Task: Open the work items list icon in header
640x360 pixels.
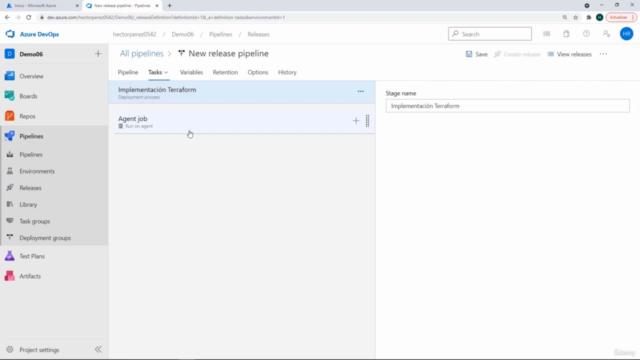Action: tap(547, 34)
